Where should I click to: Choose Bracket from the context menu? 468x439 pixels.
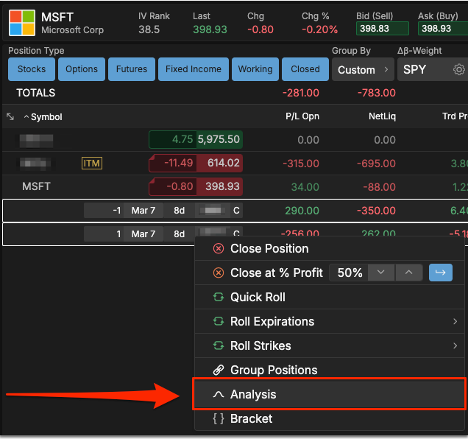tap(329, 419)
